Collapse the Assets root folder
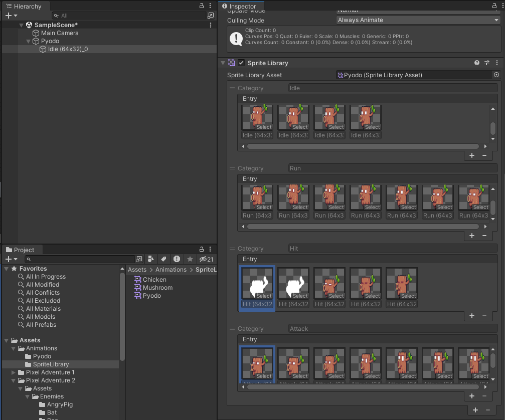Viewport: 505px width, 420px height. point(7,340)
